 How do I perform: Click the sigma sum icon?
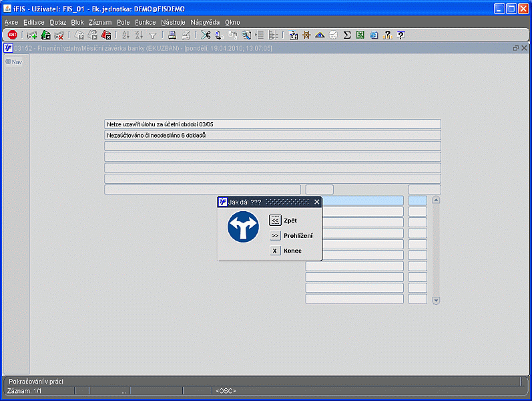coord(347,35)
